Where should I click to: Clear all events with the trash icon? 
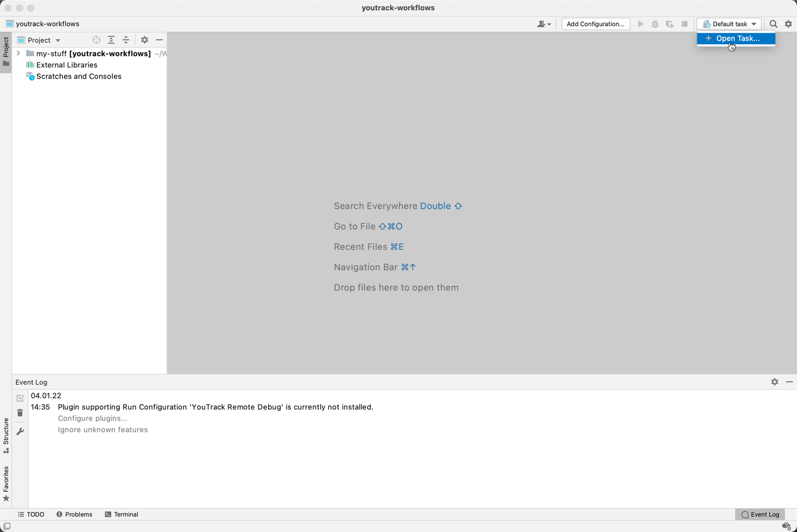(20, 412)
